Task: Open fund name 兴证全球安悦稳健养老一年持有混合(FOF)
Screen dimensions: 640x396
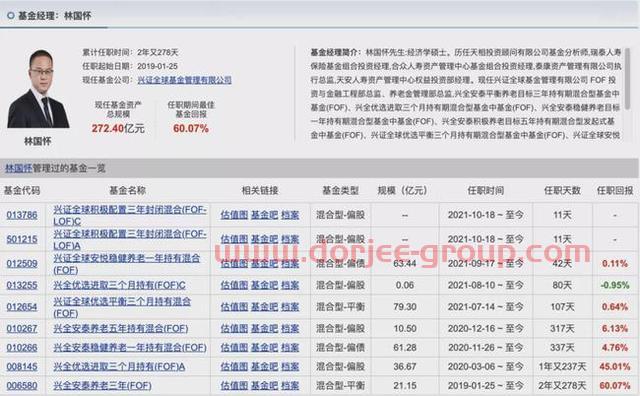Action: (x=127, y=264)
